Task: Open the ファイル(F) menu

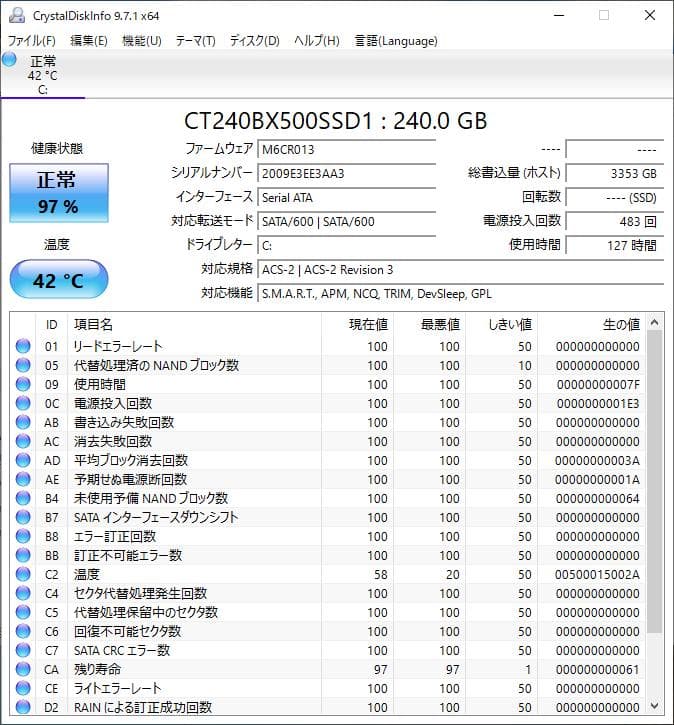Action: click(31, 41)
